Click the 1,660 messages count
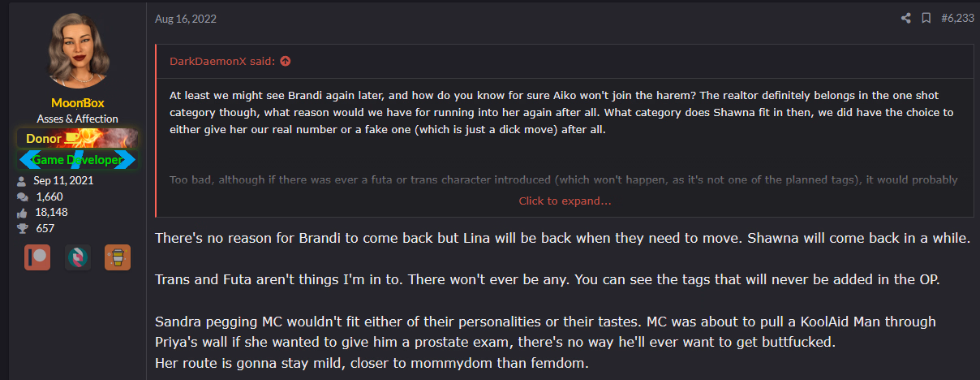Screen dimensions: 980x380 pos(49,196)
